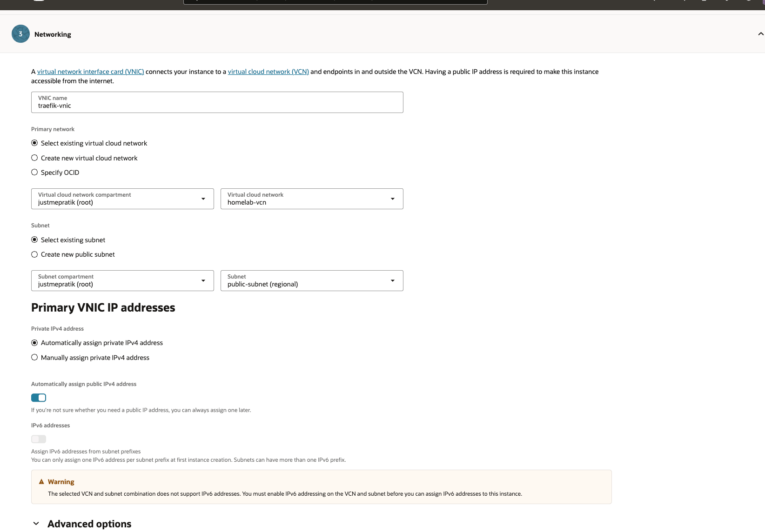The image size is (765, 532).
Task: Click the step 3 Networking badge
Action: click(x=20, y=34)
